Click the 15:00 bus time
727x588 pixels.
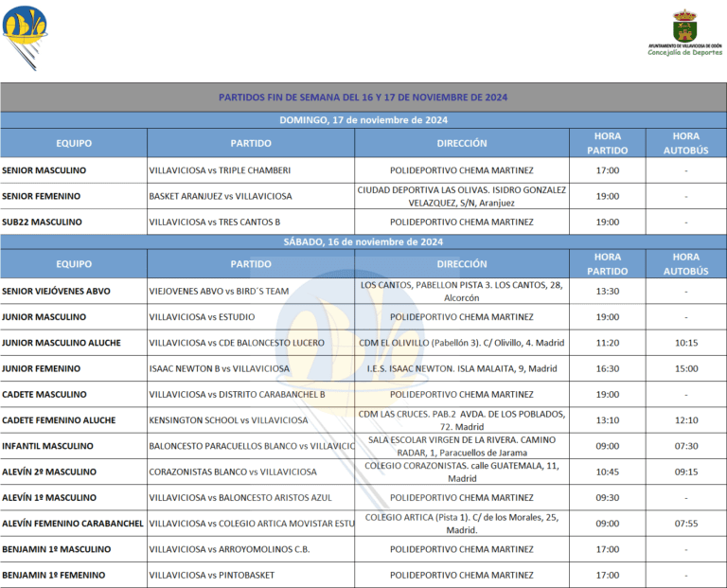coord(686,368)
